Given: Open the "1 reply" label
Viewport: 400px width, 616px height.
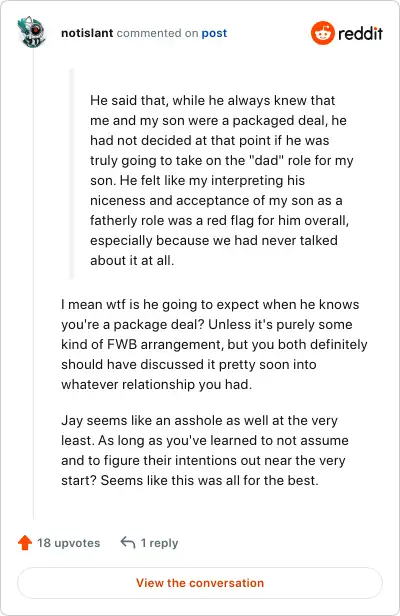Looking at the screenshot, I should click(x=159, y=543).
